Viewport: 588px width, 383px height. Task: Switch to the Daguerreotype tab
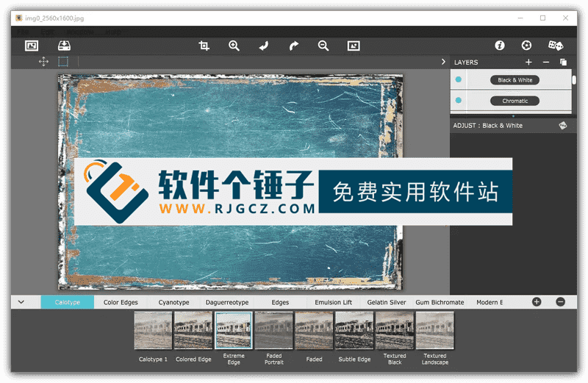coord(227,302)
